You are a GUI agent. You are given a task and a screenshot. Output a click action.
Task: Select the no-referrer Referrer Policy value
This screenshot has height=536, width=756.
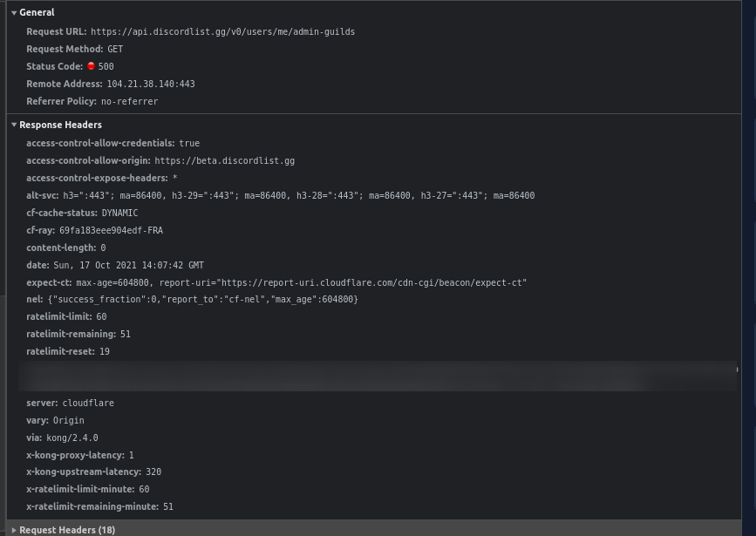click(x=129, y=101)
